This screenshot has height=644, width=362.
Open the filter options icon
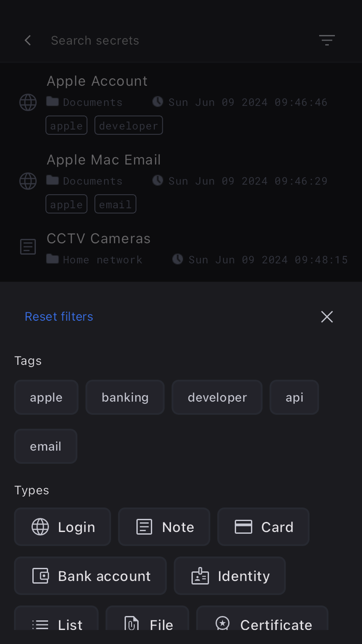(x=327, y=41)
